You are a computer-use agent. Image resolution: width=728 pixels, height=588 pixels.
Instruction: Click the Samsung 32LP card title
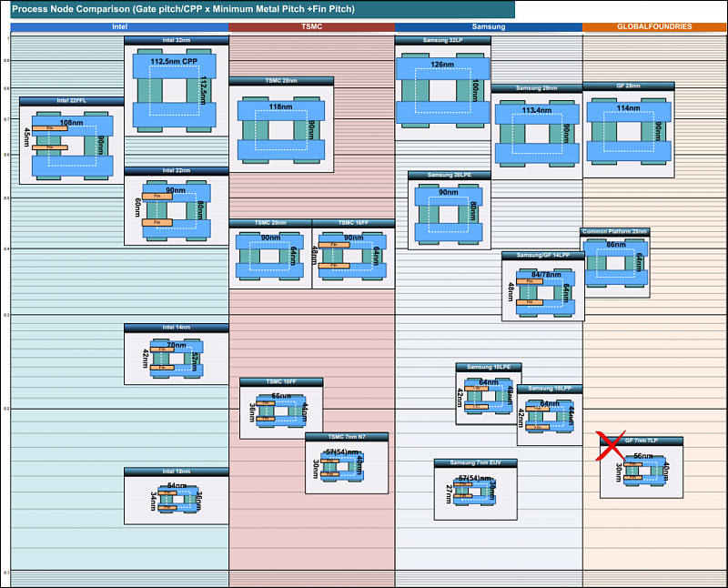[x=443, y=40]
